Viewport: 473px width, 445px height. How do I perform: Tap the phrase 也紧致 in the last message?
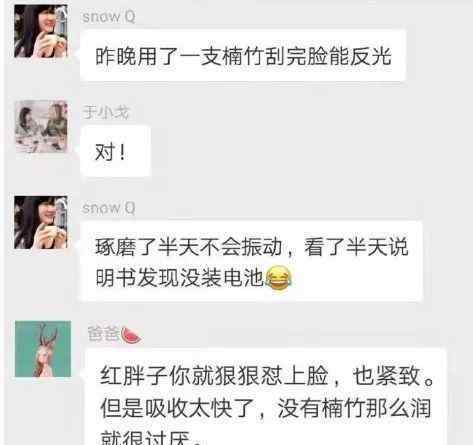tap(386, 376)
